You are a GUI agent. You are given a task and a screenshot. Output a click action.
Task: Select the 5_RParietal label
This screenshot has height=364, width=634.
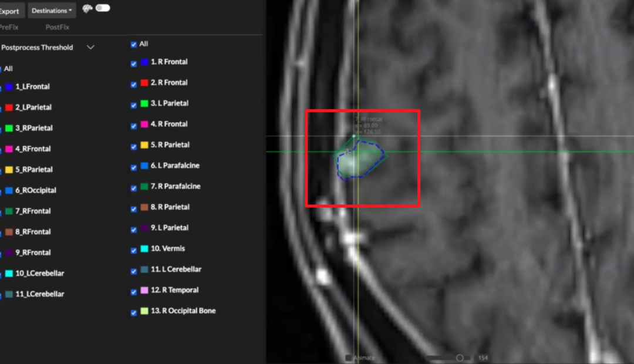(34, 170)
